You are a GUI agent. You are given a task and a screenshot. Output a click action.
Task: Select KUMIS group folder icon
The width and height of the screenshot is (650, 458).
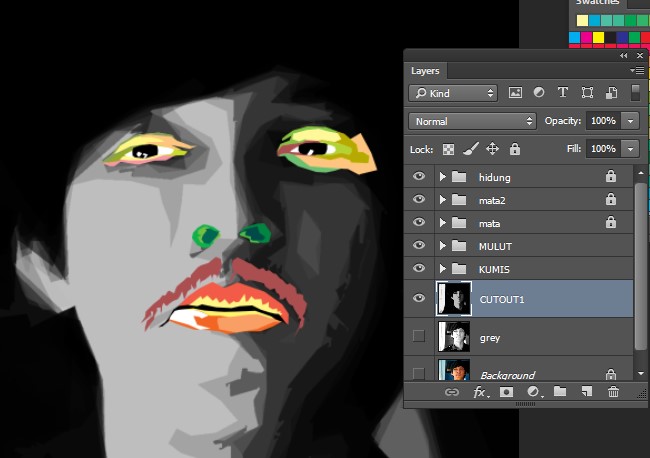(x=458, y=269)
